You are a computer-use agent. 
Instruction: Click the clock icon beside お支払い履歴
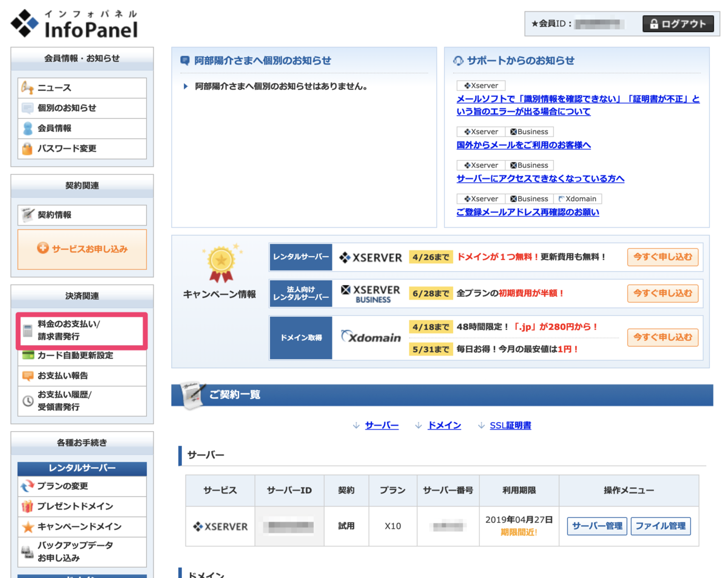click(x=27, y=401)
